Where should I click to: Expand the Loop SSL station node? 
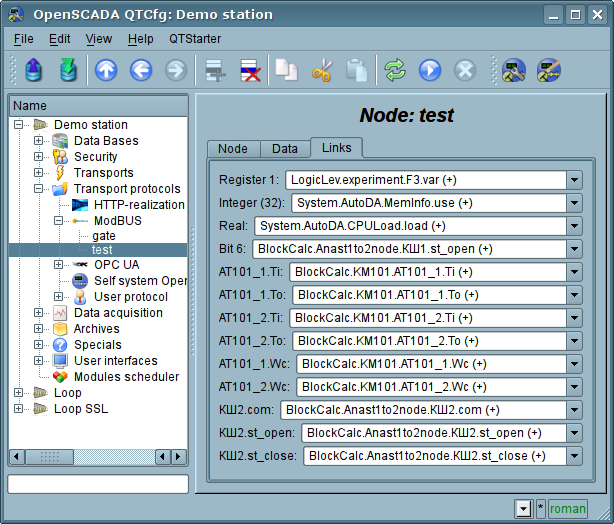19,409
